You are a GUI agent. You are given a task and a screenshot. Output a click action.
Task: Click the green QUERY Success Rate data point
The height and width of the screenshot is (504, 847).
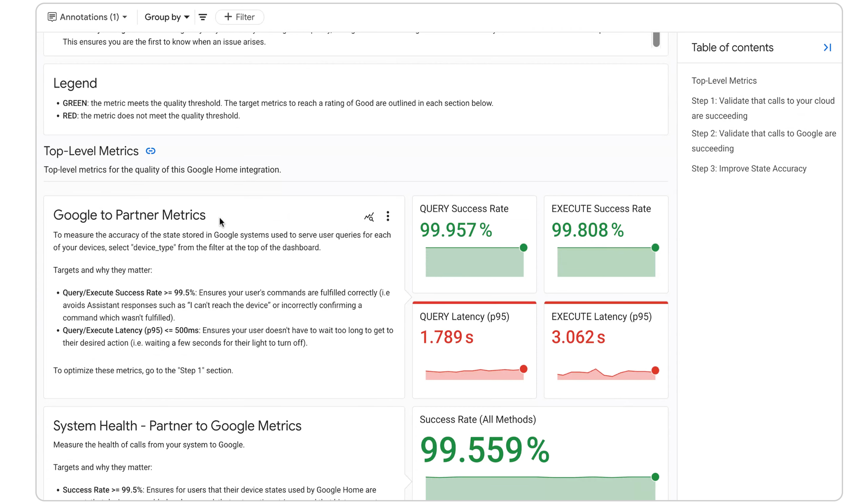tap(523, 248)
